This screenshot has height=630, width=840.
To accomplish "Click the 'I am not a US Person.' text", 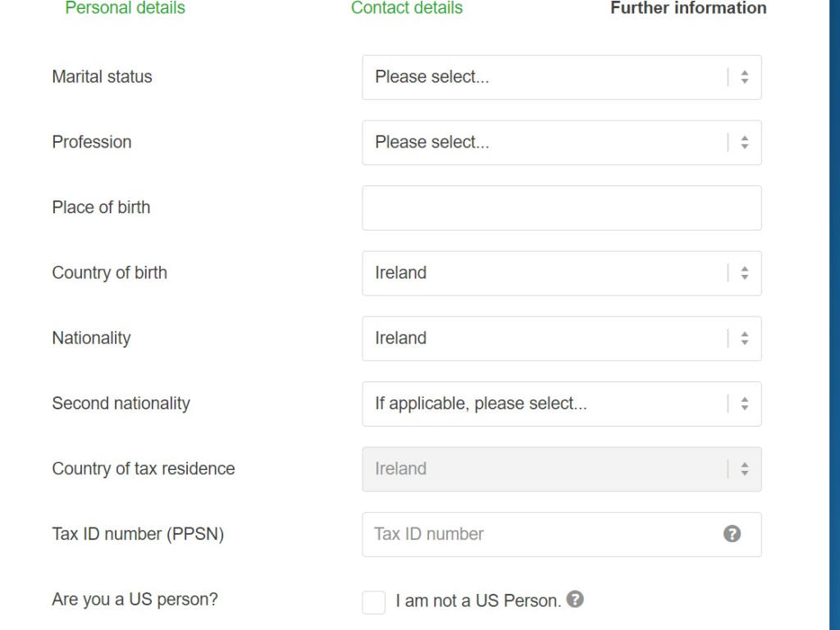I will pos(477,600).
